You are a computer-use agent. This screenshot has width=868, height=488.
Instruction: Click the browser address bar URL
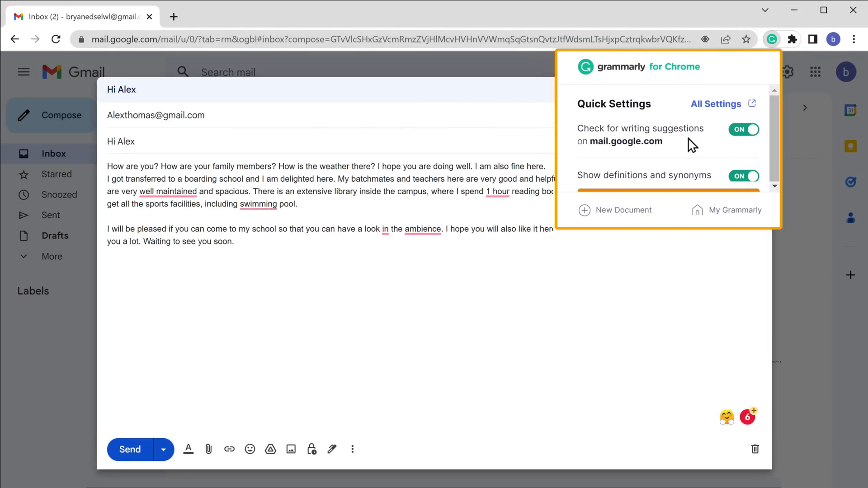(x=391, y=39)
